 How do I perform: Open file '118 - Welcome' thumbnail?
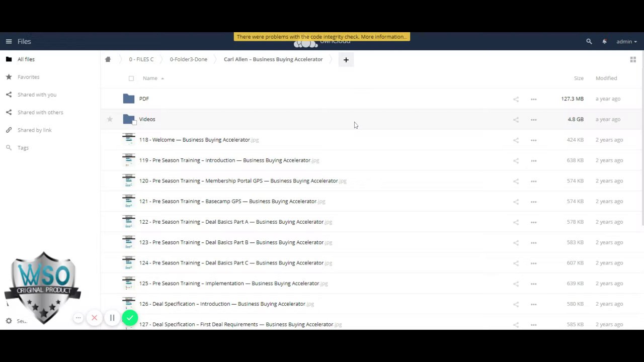[129, 140]
